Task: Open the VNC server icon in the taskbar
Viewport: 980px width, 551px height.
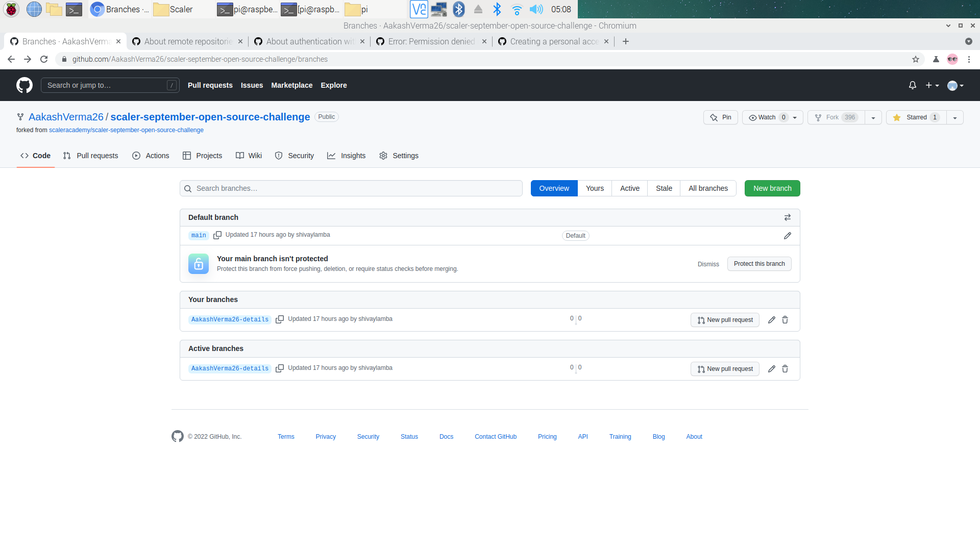Action: tap(419, 9)
